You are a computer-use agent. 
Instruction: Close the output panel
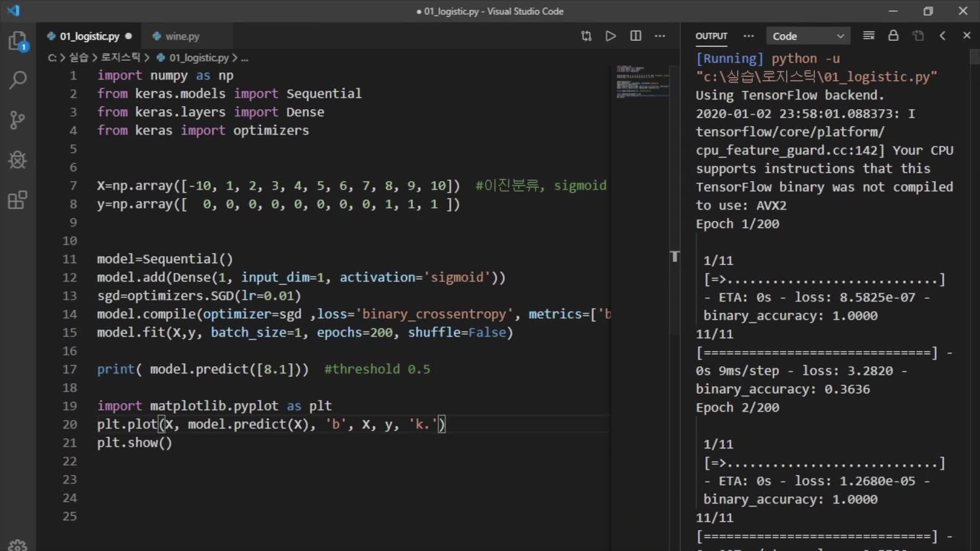[x=967, y=36]
